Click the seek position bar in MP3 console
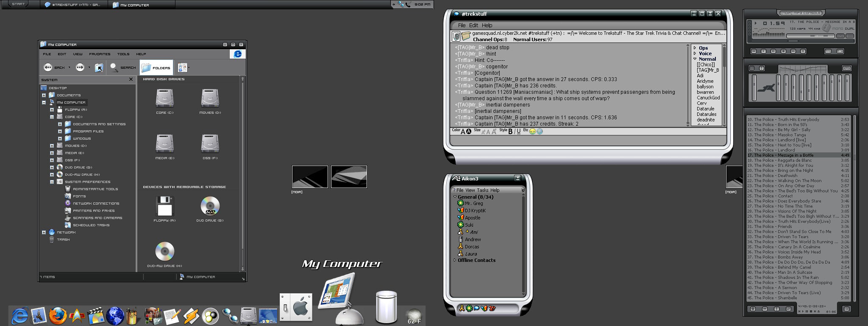Image resolution: width=868 pixels, height=326 pixels. tap(803, 41)
